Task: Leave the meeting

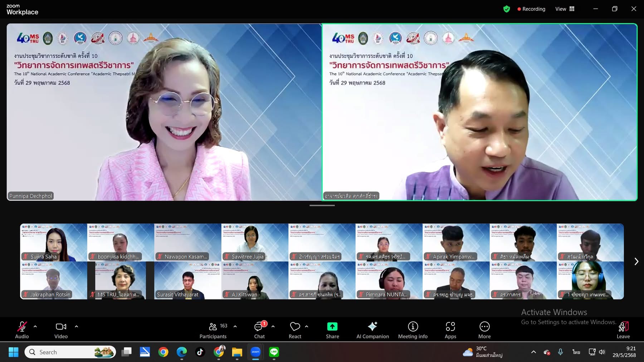Action: 623,330
